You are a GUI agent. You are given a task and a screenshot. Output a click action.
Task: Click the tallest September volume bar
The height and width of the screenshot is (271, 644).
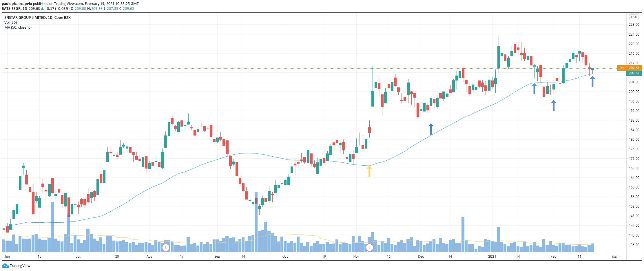point(256,222)
